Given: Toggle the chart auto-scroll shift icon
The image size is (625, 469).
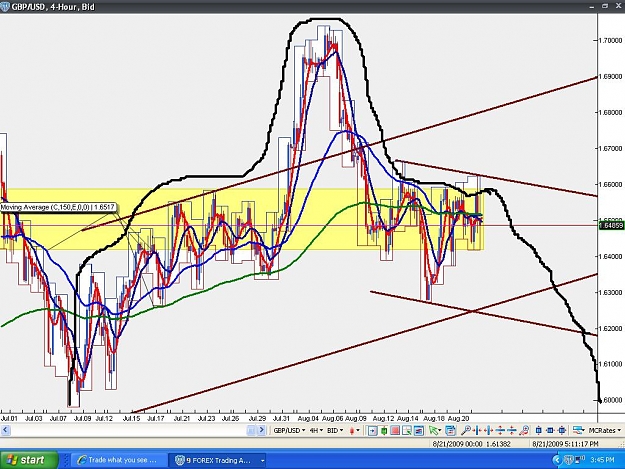Looking at the screenshot, I should click(x=373, y=430).
